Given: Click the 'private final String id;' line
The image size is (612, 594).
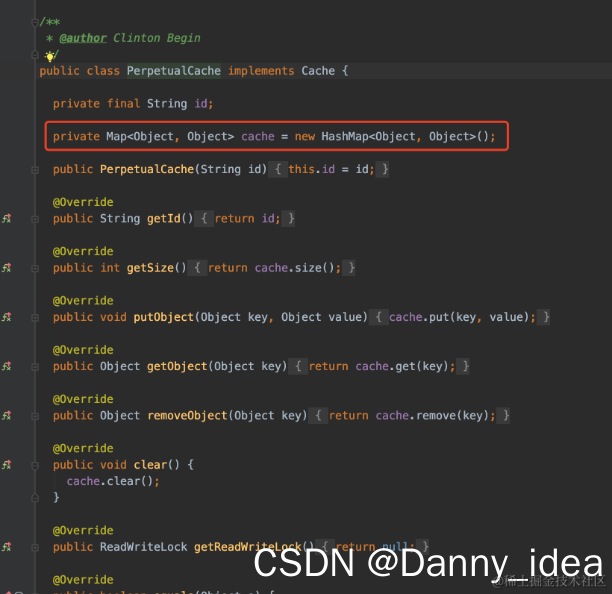Looking at the screenshot, I should (133, 104).
